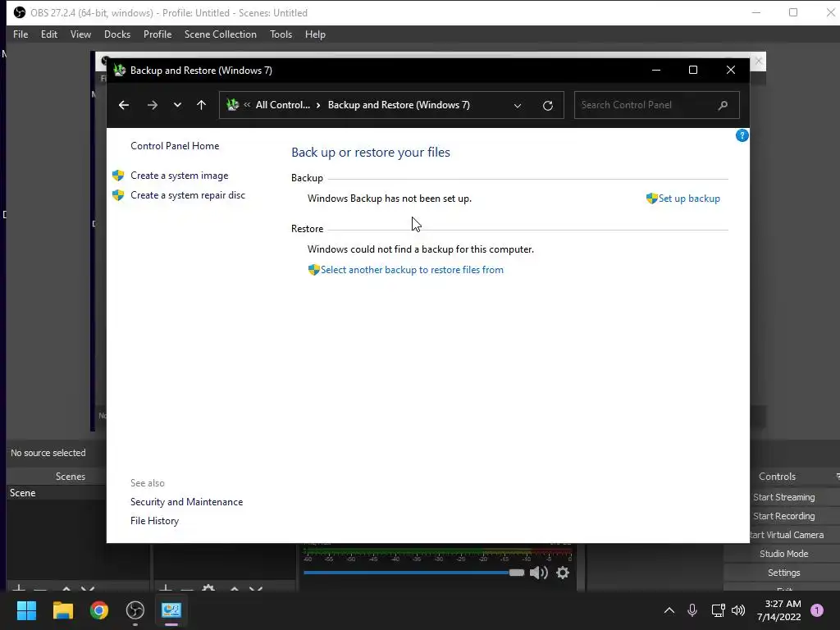This screenshot has height=630, width=840.
Task: Go back in Backup and Restore window
Action: click(x=124, y=105)
